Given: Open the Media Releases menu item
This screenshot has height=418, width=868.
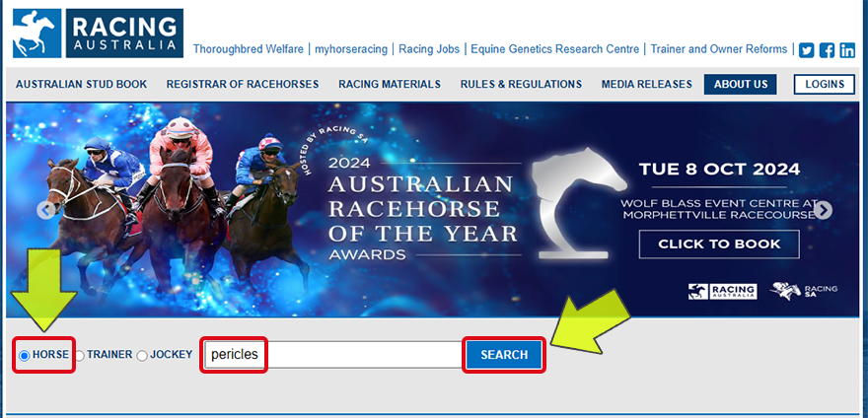Looking at the screenshot, I should point(646,85).
